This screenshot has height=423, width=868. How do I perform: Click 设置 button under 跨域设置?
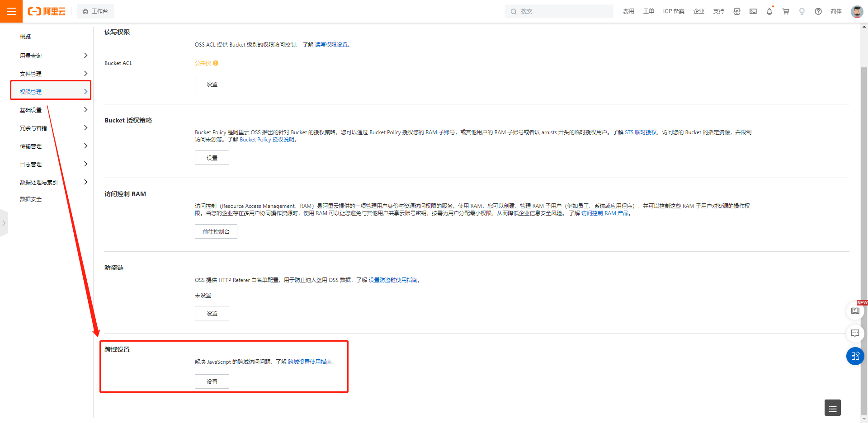pyautogui.click(x=212, y=381)
